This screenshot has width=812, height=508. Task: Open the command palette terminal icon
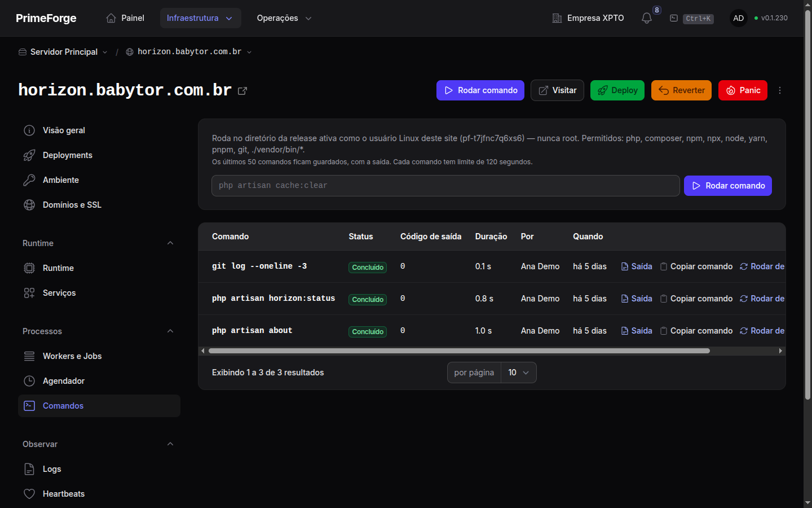(x=674, y=18)
